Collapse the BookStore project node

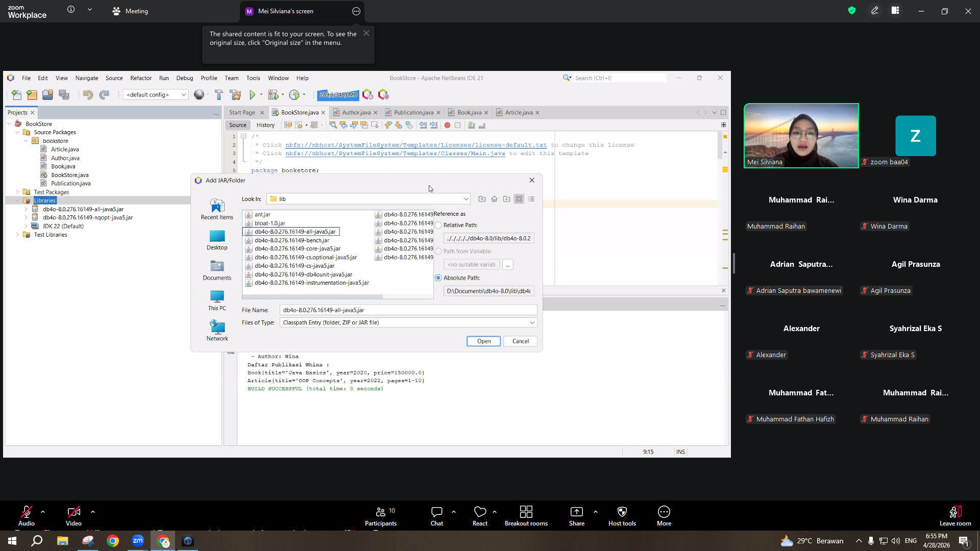point(9,124)
